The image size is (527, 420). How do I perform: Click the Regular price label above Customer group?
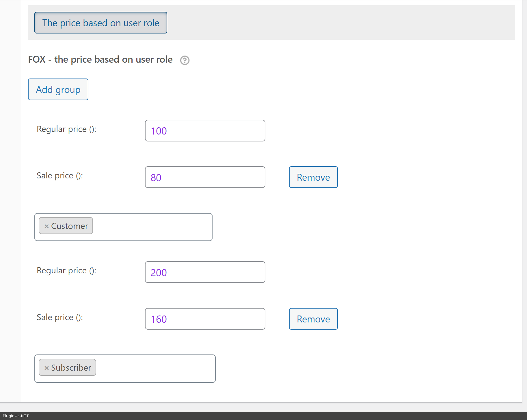coord(66,129)
